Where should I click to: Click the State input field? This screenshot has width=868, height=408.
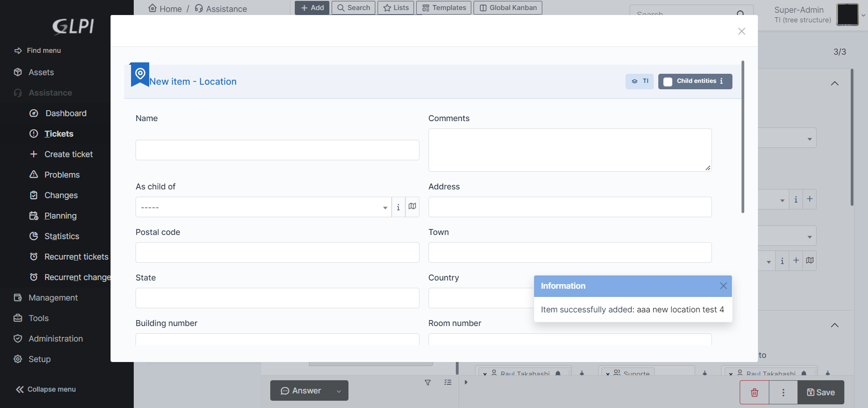click(x=277, y=298)
